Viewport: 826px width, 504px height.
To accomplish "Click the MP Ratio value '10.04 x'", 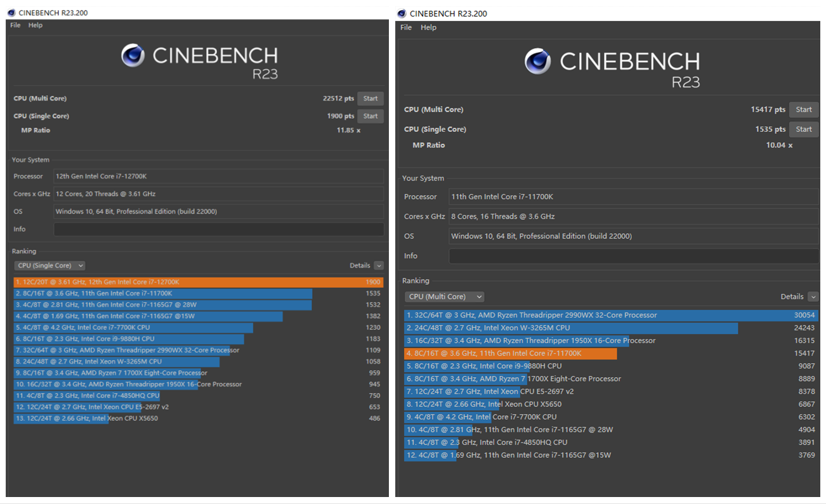I will [x=779, y=145].
